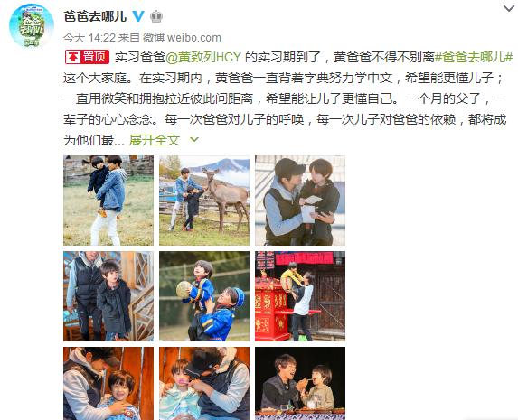Open photo of man carrying child on grass
Image resolution: width=518 pixels, height=420 pixels.
tap(108, 201)
